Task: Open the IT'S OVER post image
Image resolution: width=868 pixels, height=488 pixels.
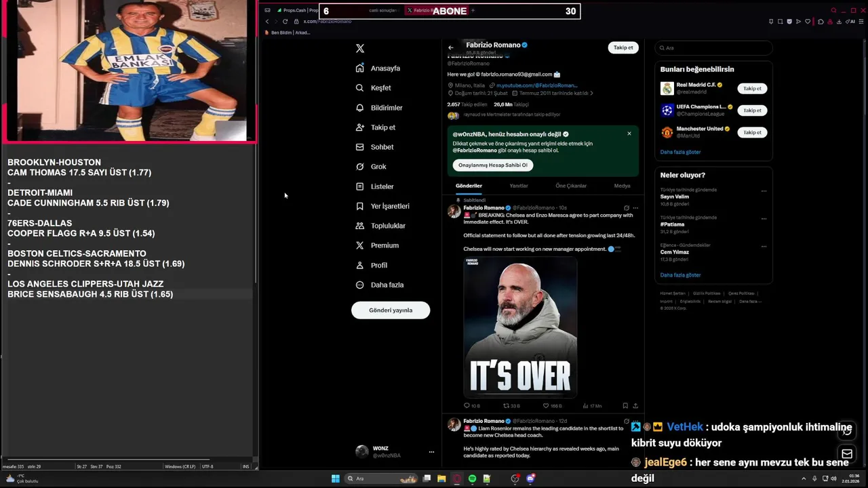Action: click(520, 327)
